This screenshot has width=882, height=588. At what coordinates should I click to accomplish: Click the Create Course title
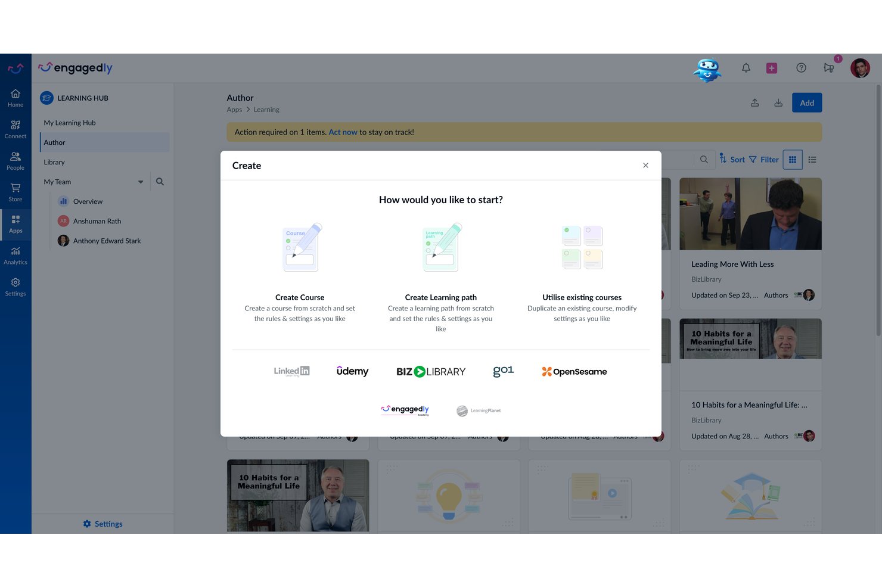pyautogui.click(x=300, y=297)
